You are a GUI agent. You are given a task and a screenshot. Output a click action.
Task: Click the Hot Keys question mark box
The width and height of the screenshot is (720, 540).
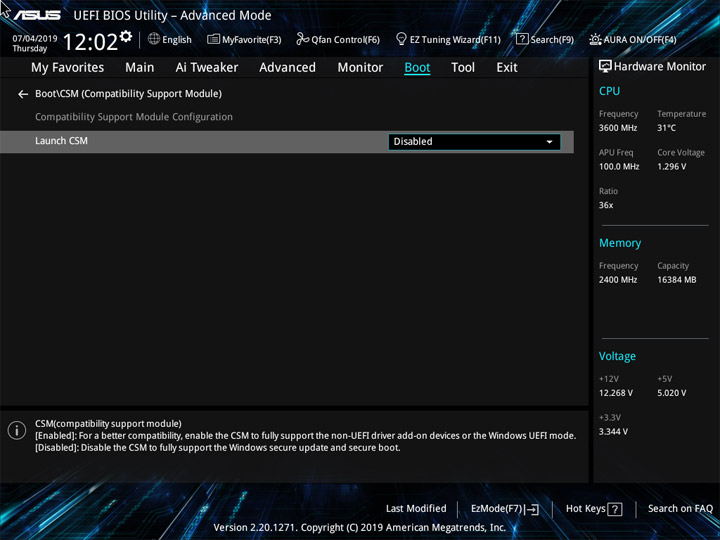tap(614, 509)
